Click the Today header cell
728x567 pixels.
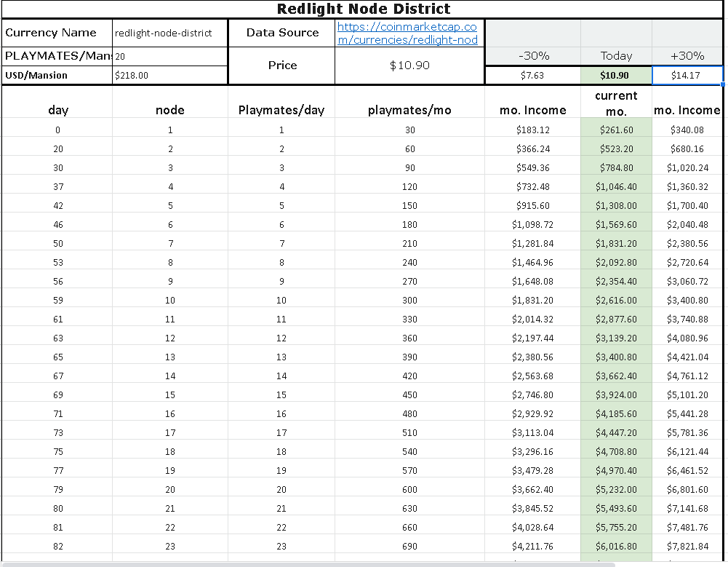[616, 56]
